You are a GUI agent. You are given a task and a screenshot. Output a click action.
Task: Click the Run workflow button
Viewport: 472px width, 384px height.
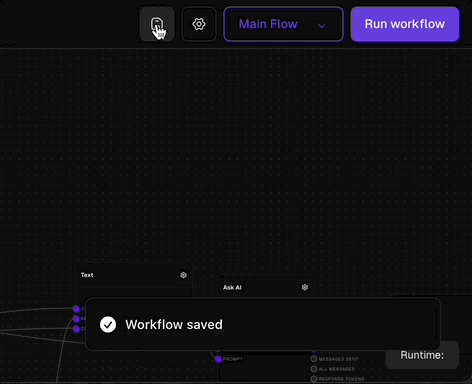[405, 24]
